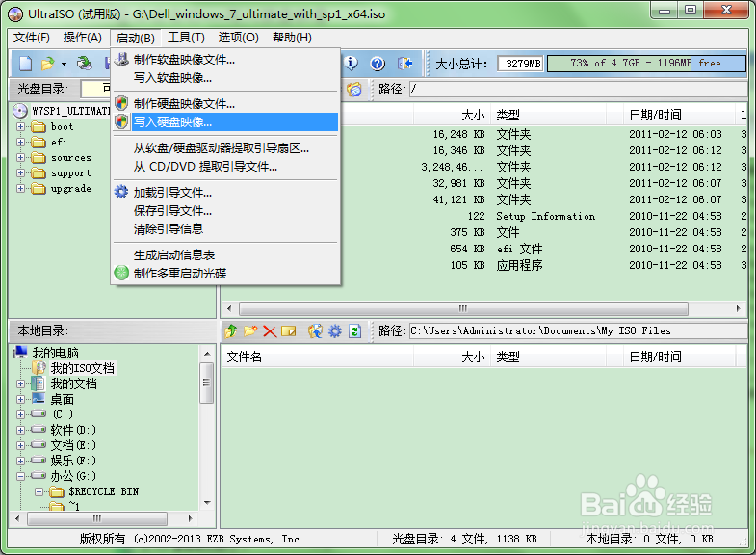Choose 从 CD/DVD 提取引导文件...
Image resolution: width=756 pixels, height=555 pixels.
click(x=225, y=167)
